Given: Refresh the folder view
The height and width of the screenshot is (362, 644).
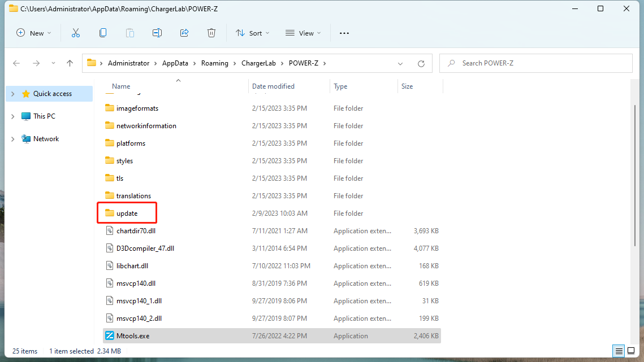Looking at the screenshot, I should (x=421, y=63).
